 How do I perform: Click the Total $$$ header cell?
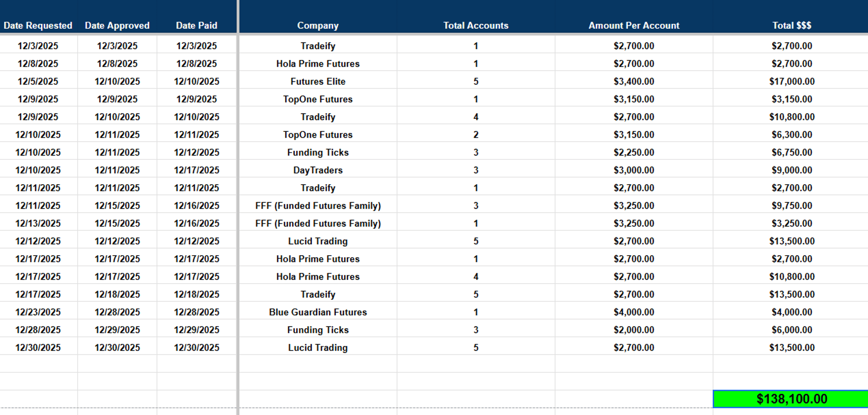point(792,25)
